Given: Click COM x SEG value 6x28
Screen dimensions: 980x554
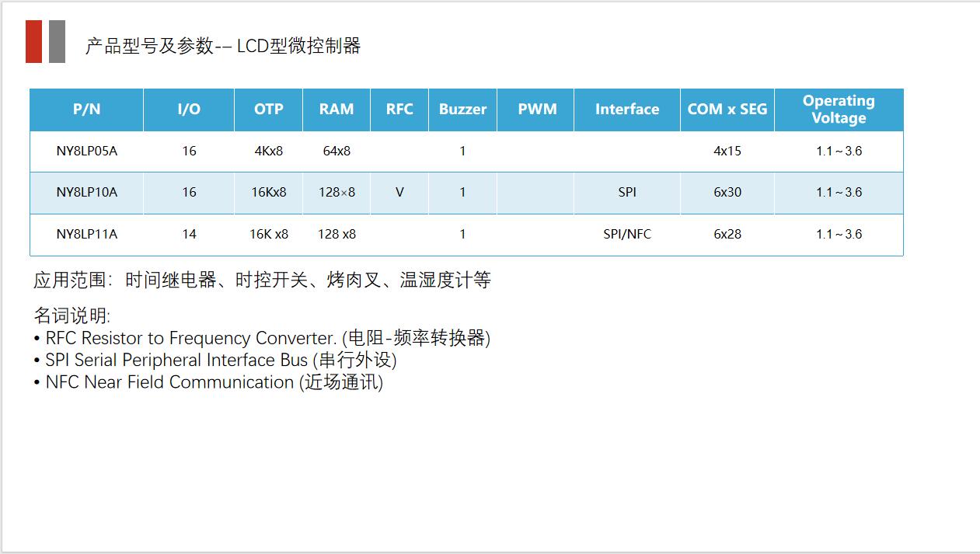Looking at the screenshot, I should click(x=727, y=234).
